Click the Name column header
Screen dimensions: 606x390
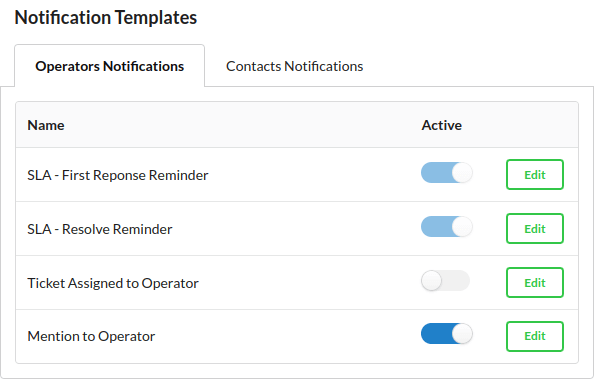[x=46, y=125]
